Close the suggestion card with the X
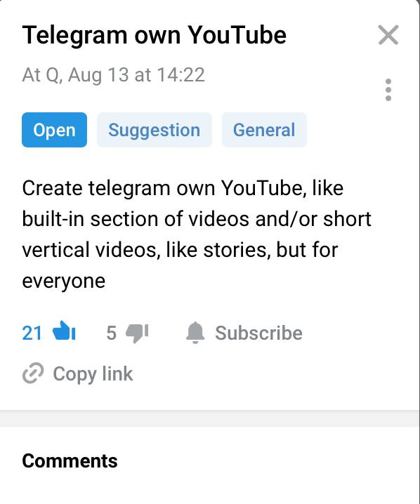420x504 pixels. coord(388,34)
